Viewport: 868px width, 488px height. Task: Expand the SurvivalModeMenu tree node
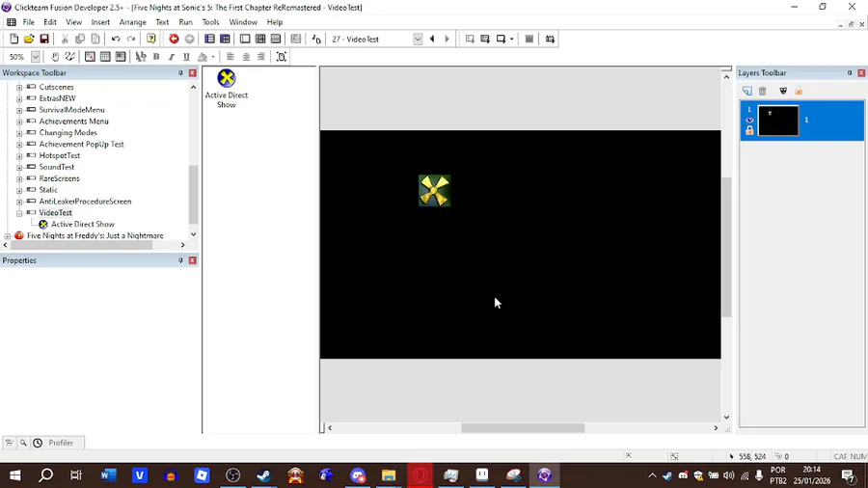coord(19,110)
